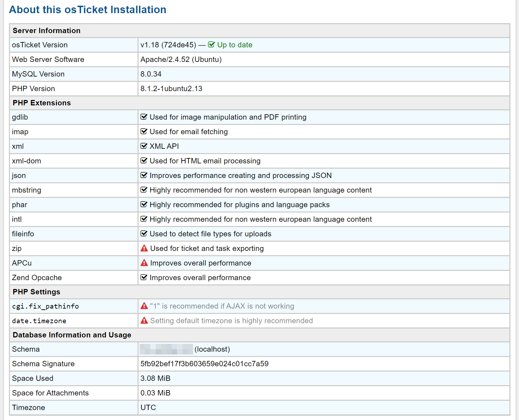Screen dimensions: 519x420
Task: Click the fileinfo check icon
Action: [x=144, y=233]
